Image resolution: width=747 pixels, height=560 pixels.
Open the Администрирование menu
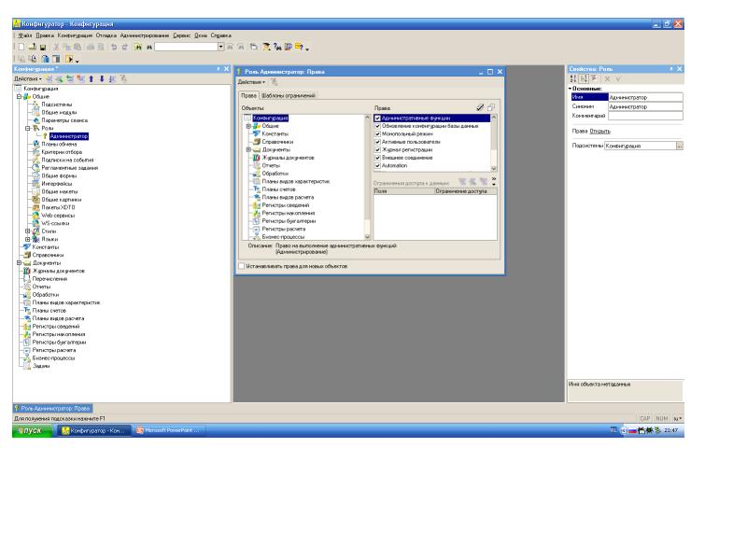[145, 35]
